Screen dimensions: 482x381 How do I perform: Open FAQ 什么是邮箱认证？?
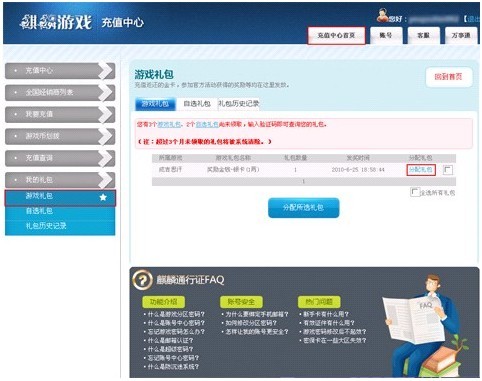click(x=170, y=340)
